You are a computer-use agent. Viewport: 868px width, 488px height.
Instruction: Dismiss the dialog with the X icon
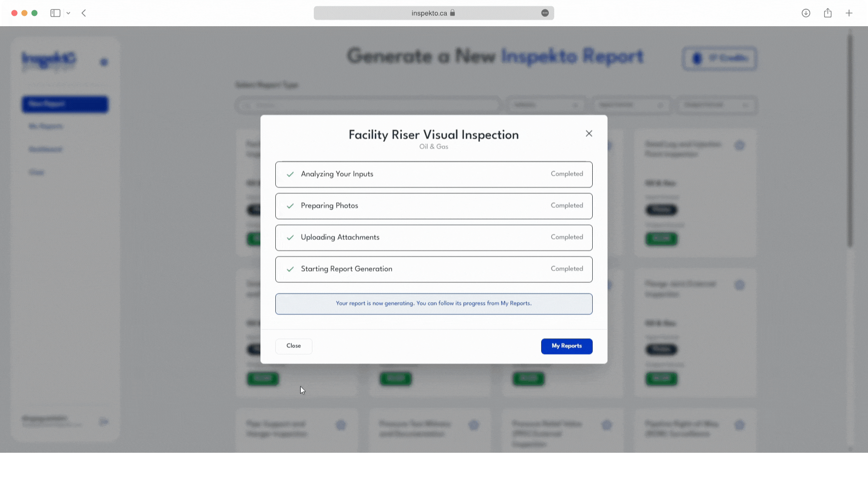tap(589, 133)
